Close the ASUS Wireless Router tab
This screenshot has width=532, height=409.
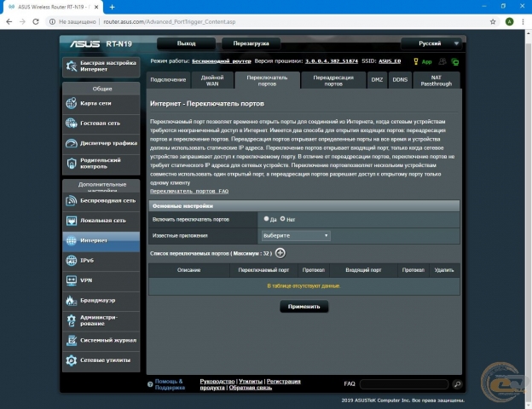pos(96,7)
